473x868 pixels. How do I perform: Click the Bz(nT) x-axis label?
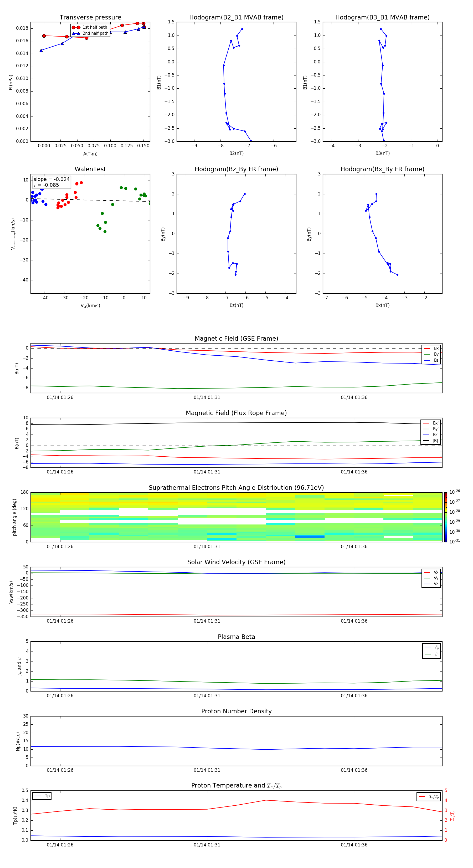tap(236, 305)
